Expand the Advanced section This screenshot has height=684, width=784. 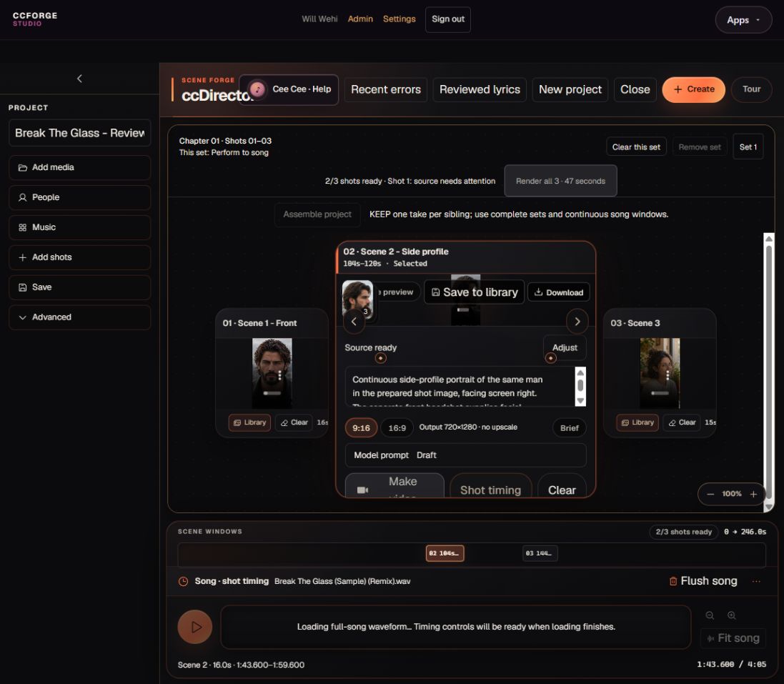click(80, 317)
